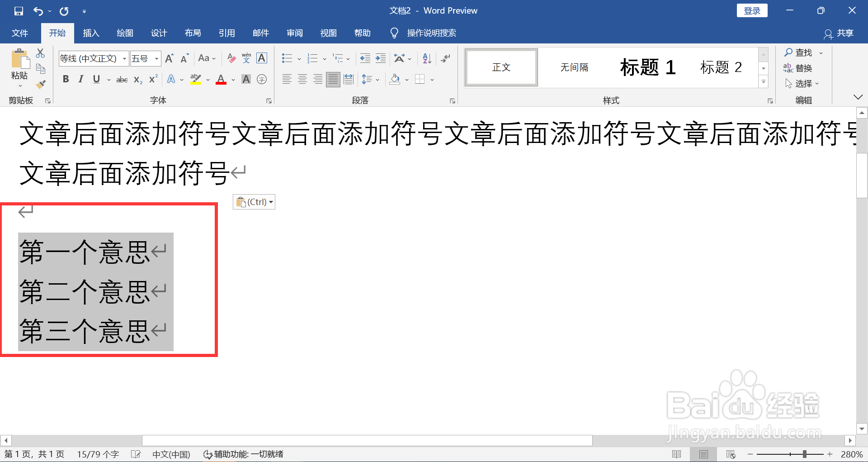
Task: Switch to web layout view in status bar
Action: tap(731, 454)
